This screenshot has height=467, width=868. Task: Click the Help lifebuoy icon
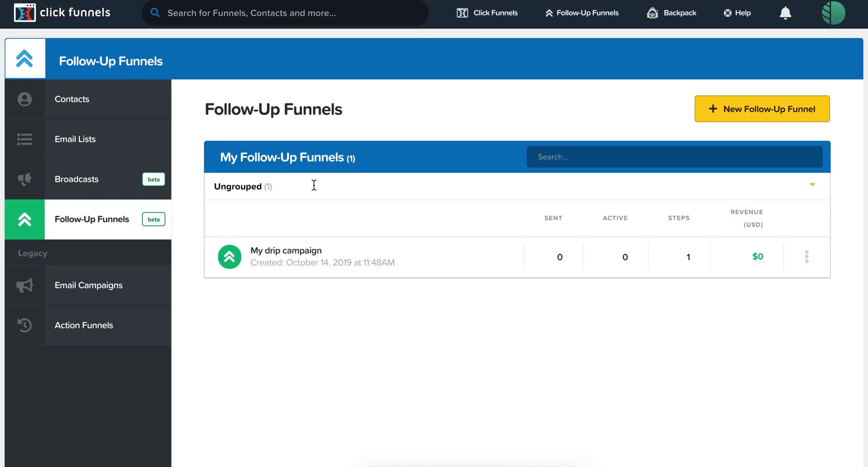click(727, 13)
